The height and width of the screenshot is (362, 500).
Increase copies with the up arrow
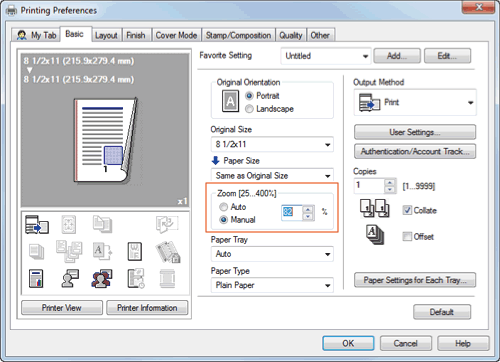pos(389,182)
